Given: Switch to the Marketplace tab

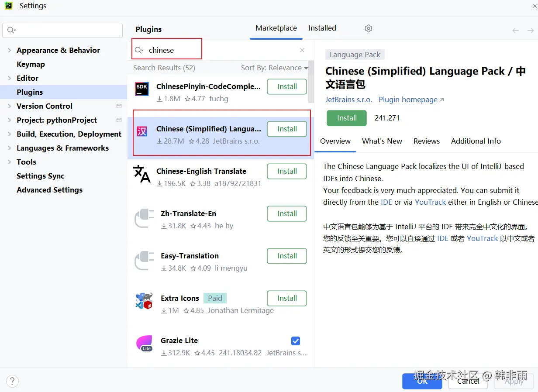Looking at the screenshot, I should 276,28.
